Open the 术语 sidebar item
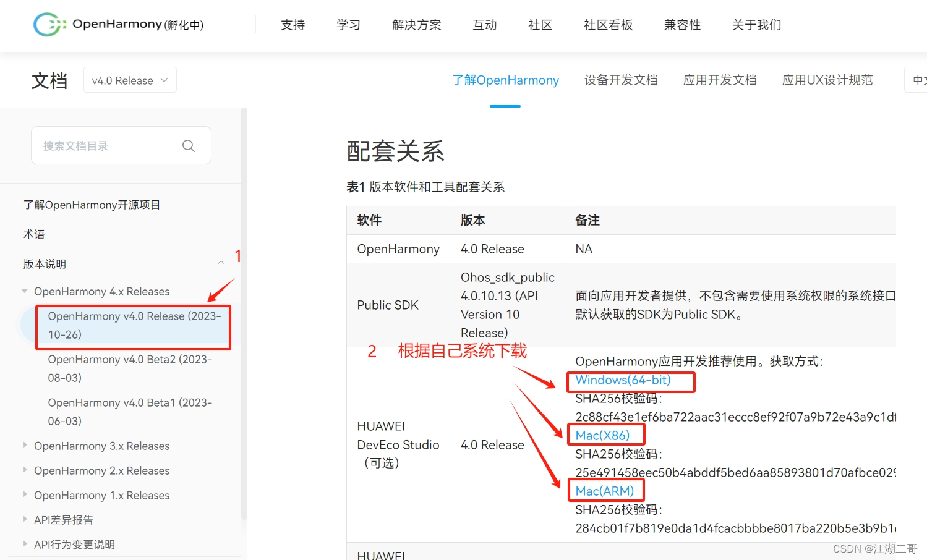927x560 pixels. [x=34, y=234]
